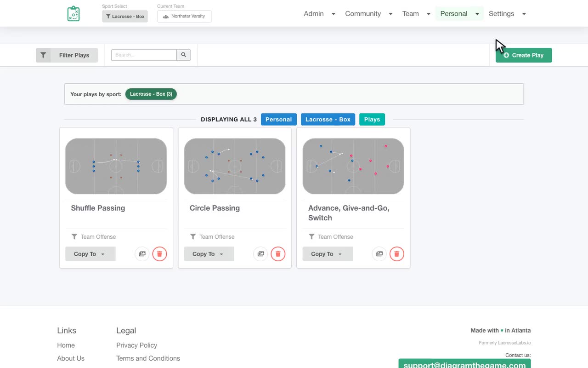The height and width of the screenshot is (368, 588).
Task: Click the Formerly LacrosseLabs.io text
Action: (x=505, y=343)
